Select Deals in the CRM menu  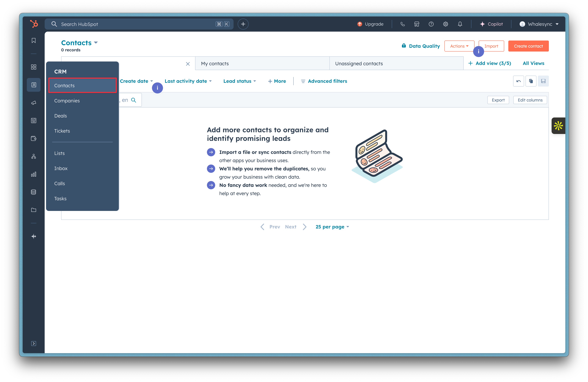point(83,116)
